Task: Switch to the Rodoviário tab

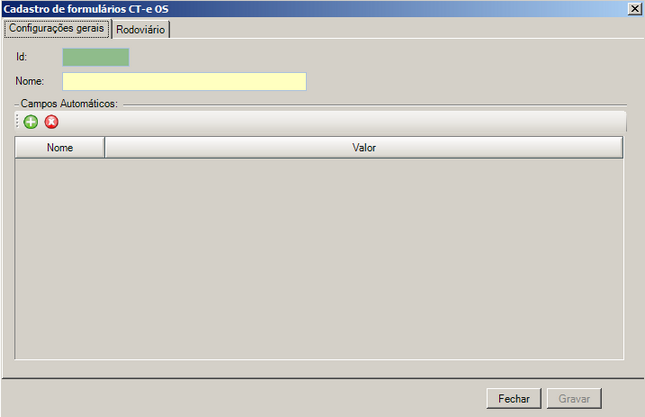Action: (x=141, y=30)
